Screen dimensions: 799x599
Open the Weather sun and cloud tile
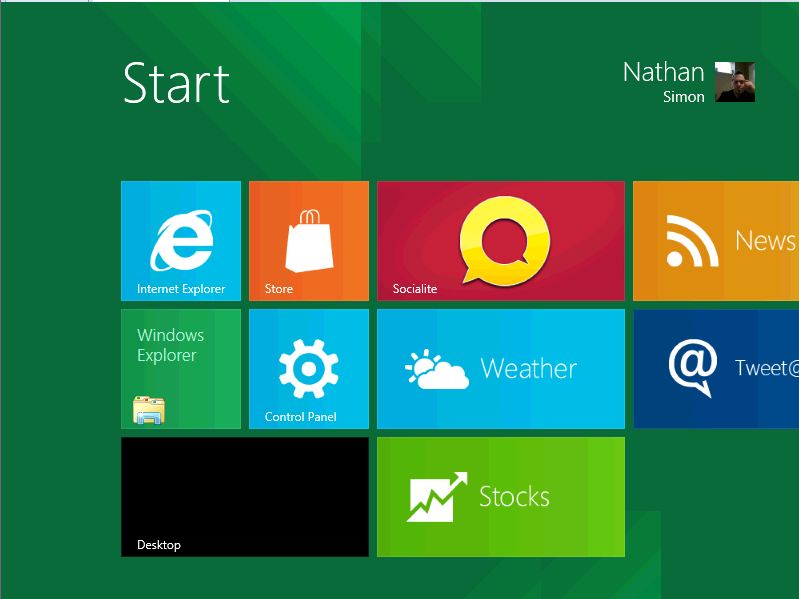click(501, 369)
